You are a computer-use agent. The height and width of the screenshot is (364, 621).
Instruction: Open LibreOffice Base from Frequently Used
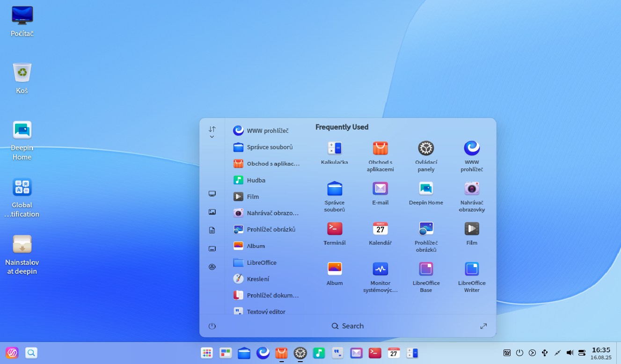(x=426, y=277)
